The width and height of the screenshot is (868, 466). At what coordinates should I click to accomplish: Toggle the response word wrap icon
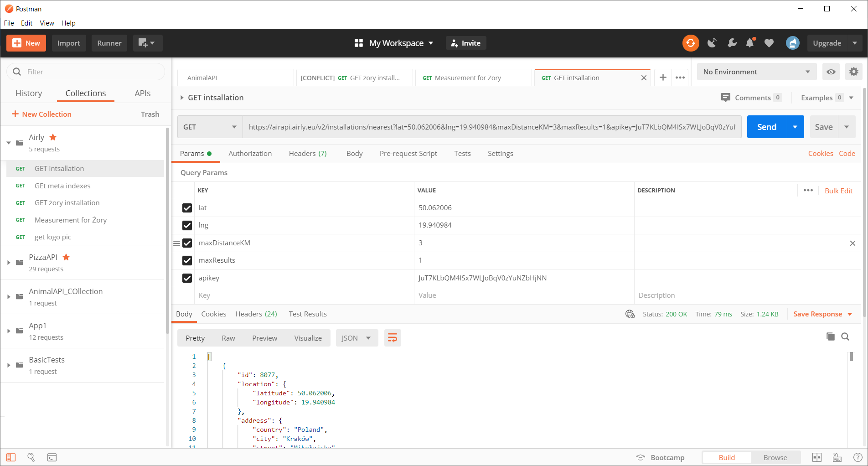392,338
